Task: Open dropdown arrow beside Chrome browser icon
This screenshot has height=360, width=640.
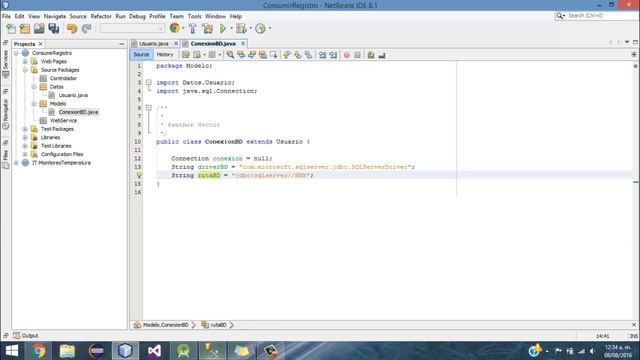Action: pos(183,28)
